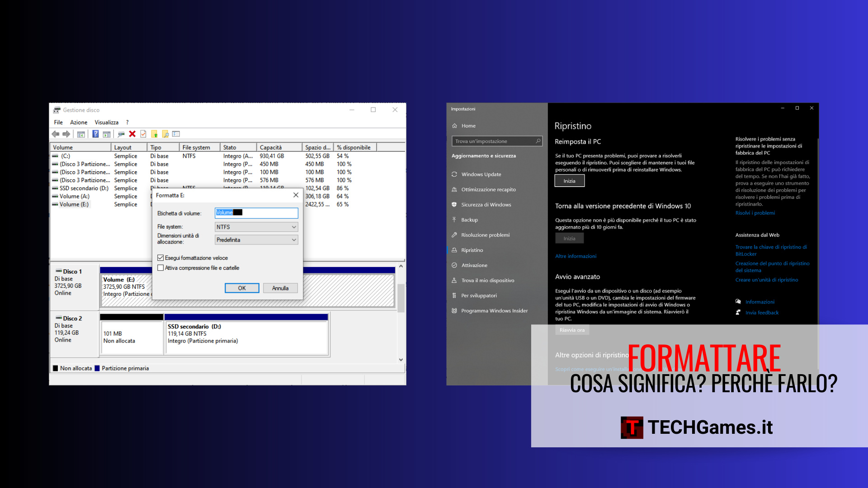The width and height of the screenshot is (868, 488).
Task: Click the folder with magnifier icon
Action: click(165, 134)
